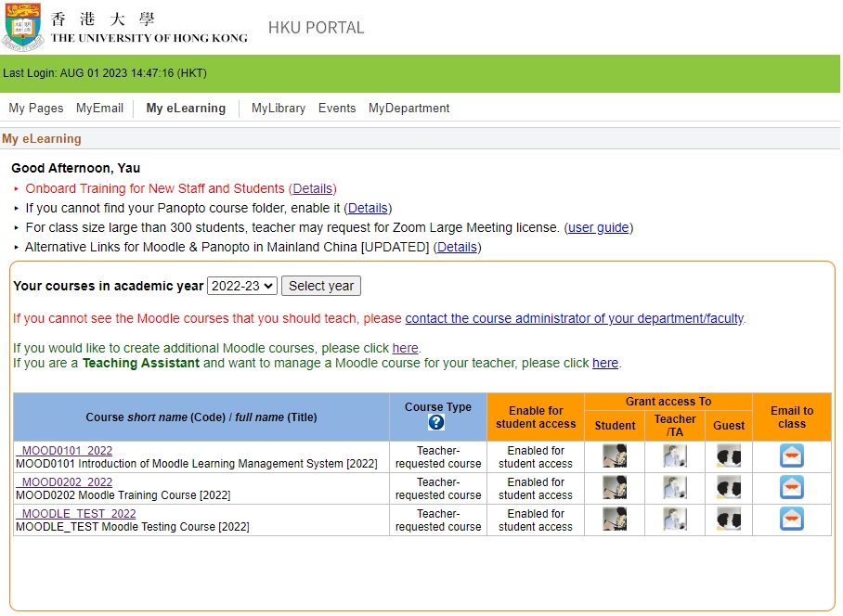Click Teacher/TA access icon for MOODLE_TEST_2022

click(x=675, y=520)
